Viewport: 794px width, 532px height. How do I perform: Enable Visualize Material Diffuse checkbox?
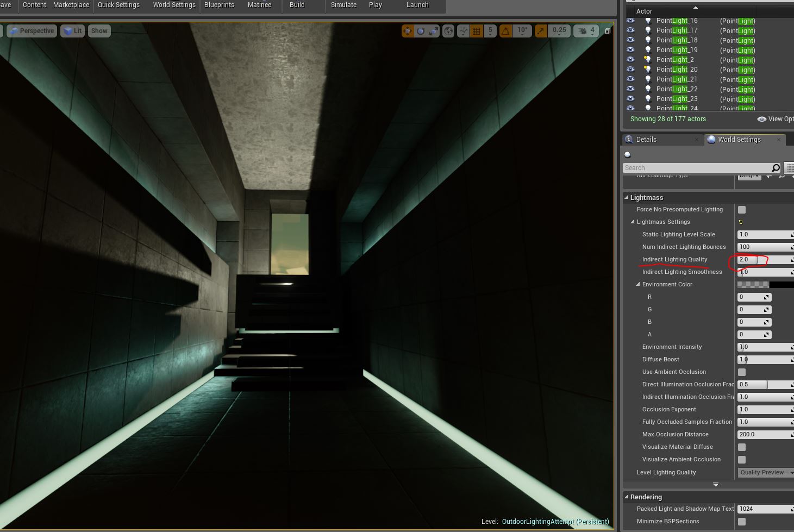742,447
